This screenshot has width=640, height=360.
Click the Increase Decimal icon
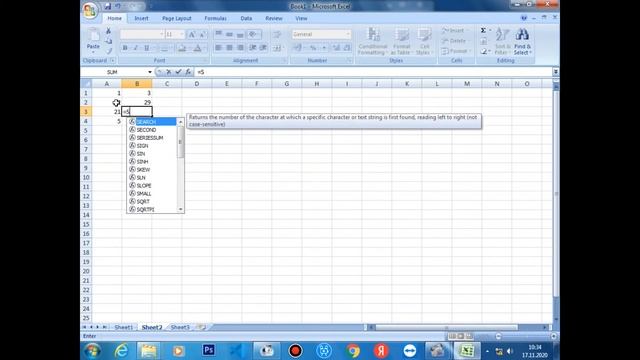click(x=336, y=48)
